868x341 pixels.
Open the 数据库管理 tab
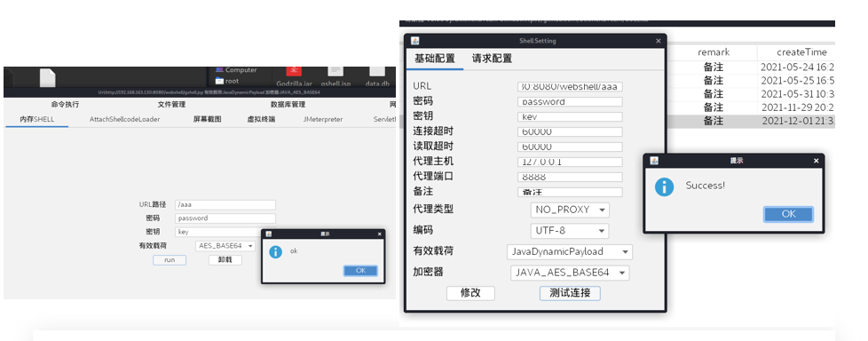(288, 104)
